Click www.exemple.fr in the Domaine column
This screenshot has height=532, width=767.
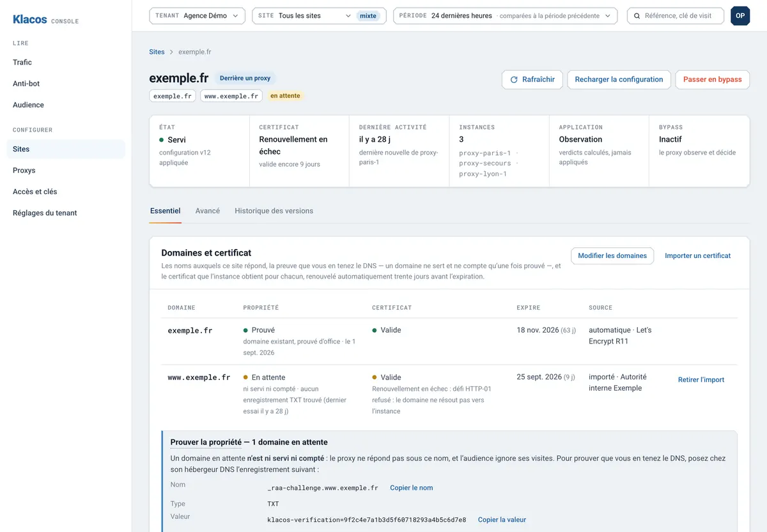pos(199,377)
